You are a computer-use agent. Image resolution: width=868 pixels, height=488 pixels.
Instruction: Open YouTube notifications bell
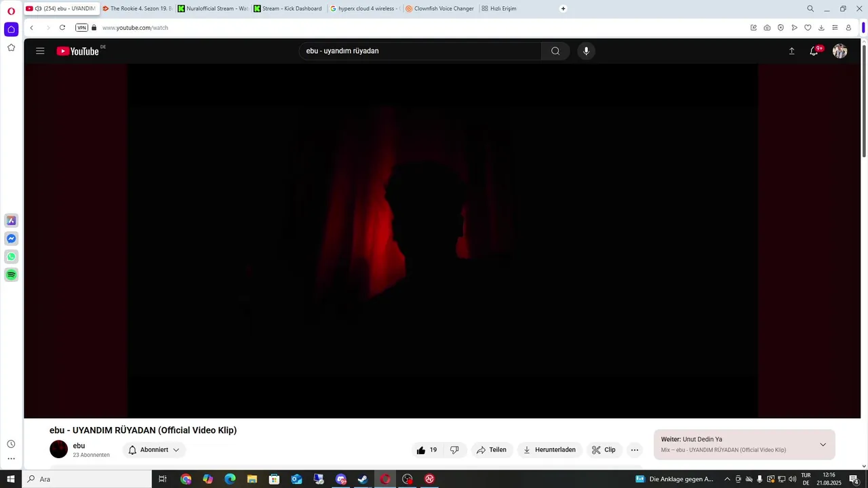click(x=814, y=51)
